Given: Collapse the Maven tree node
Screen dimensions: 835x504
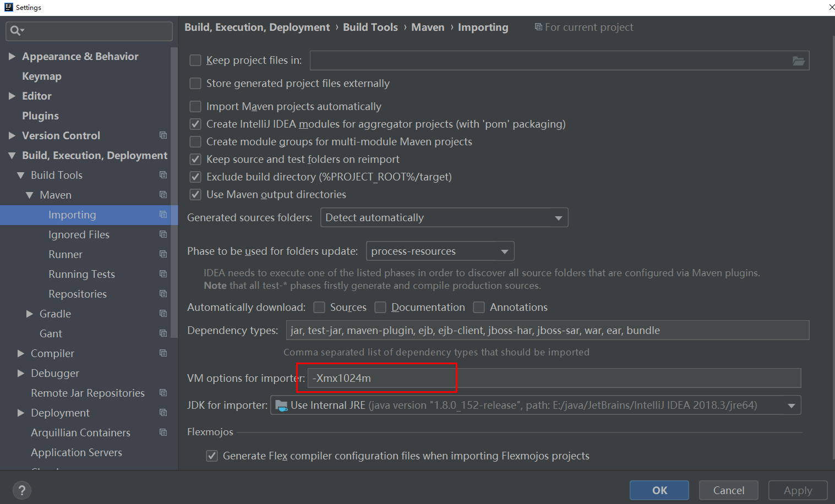Looking at the screenshot, I should click(30, 195).
